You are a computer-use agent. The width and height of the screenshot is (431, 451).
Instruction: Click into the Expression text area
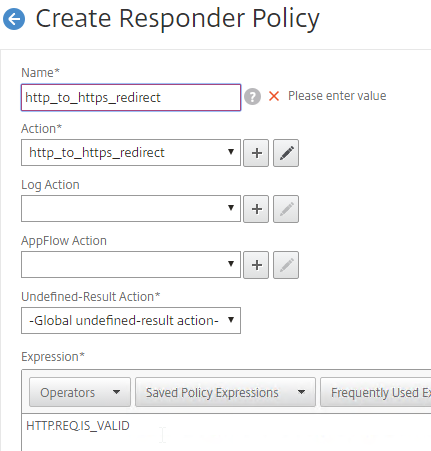coord(227,432)
